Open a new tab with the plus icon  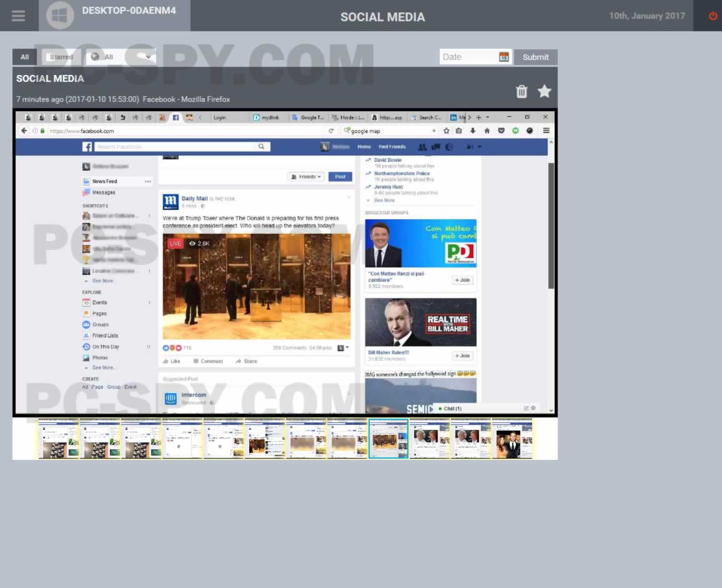click(479, 117)
